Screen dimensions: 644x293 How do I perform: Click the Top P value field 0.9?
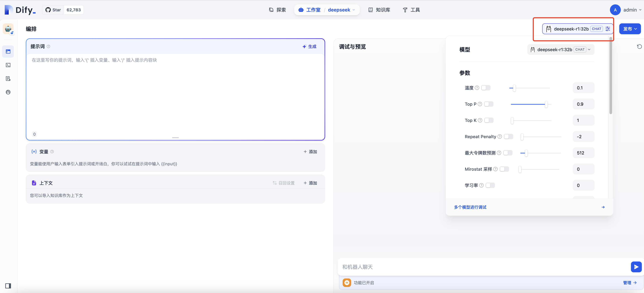[x=584, y=104]
